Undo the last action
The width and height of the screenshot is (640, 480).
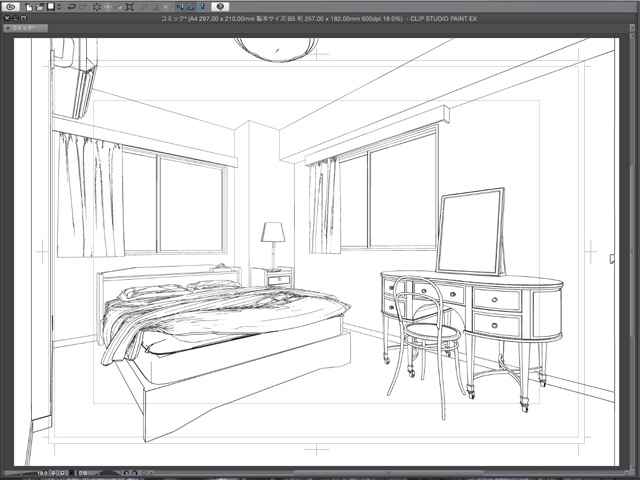coord(72,7)
